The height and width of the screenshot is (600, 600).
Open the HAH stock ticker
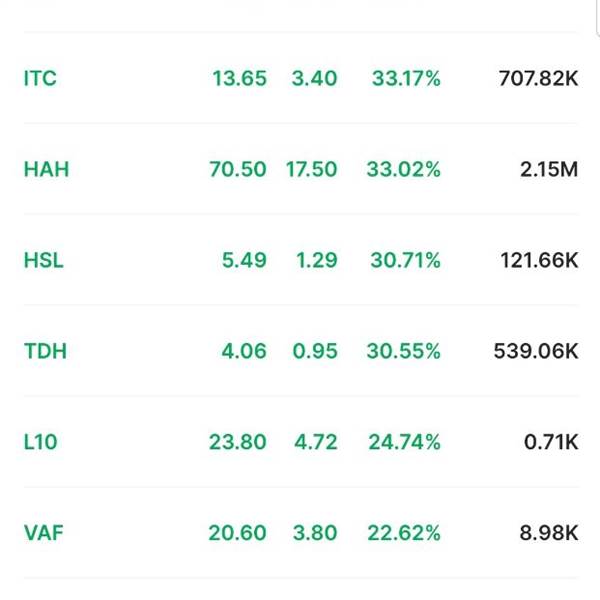[x=46, y=169]
